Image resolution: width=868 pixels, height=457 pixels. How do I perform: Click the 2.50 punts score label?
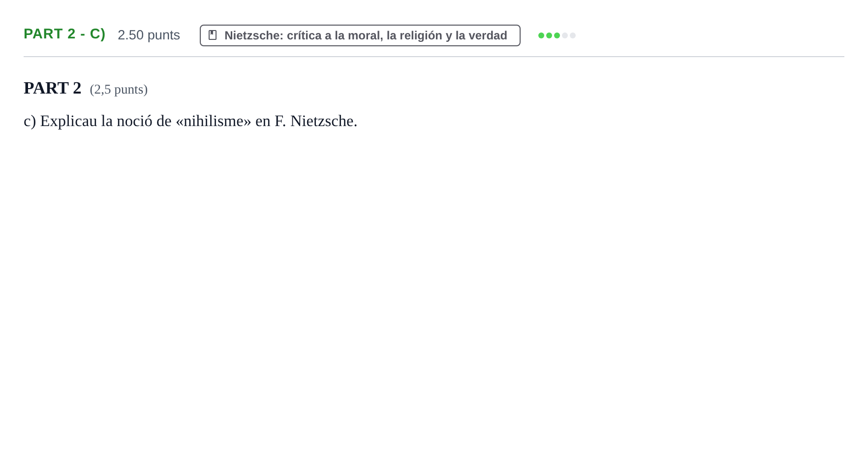(149, 35)
